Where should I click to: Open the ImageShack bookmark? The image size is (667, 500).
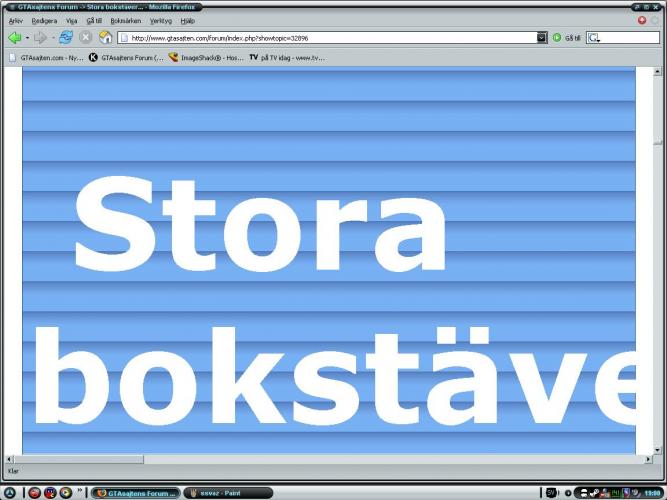[x=206, y=57]
